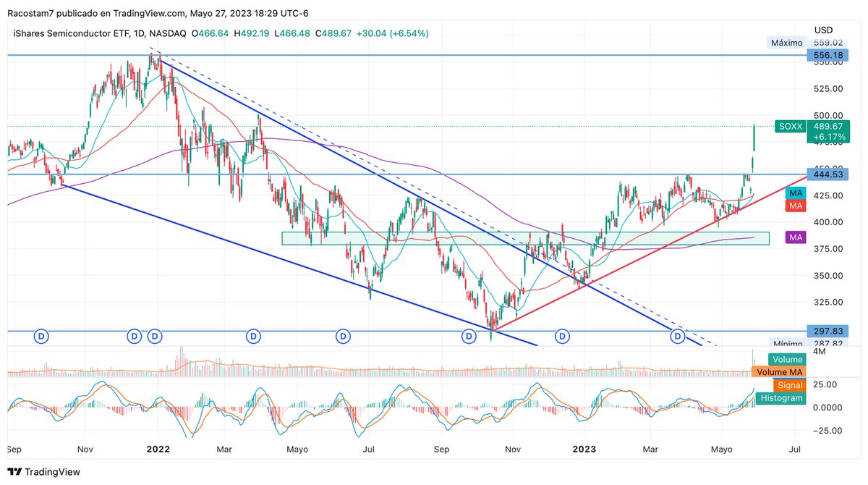This screenshot has width=868, height=485.
Task: Click the orange Volume MA label
Action: [x=779, y=372]
